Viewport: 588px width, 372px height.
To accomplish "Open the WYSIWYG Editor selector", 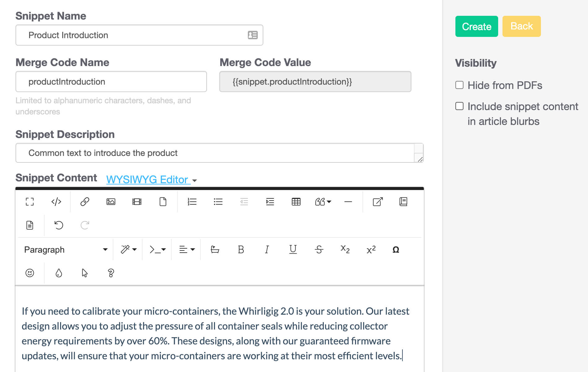I will click(148, 179).
